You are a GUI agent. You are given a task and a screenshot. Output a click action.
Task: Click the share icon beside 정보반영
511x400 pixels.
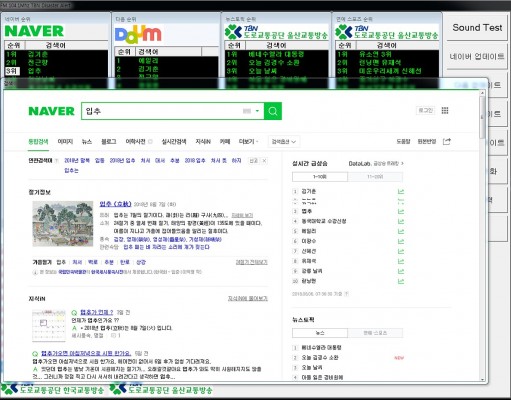click(x=446, y=142)
